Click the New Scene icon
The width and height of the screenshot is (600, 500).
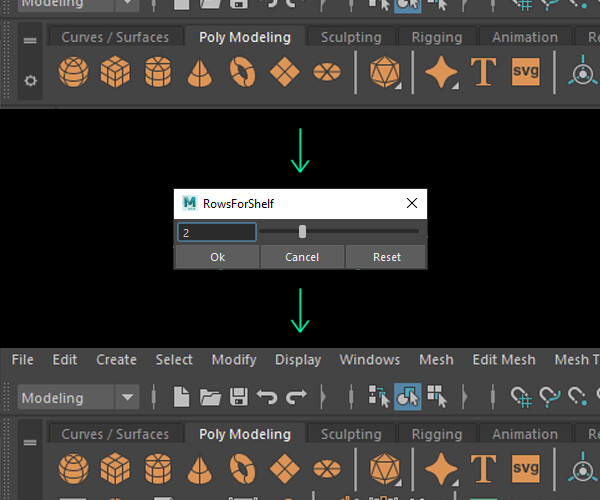[181, 397]
